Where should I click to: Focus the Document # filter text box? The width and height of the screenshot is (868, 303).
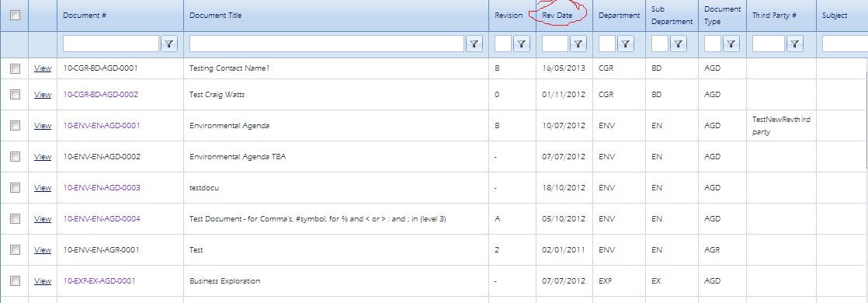(x=111, y=44)
